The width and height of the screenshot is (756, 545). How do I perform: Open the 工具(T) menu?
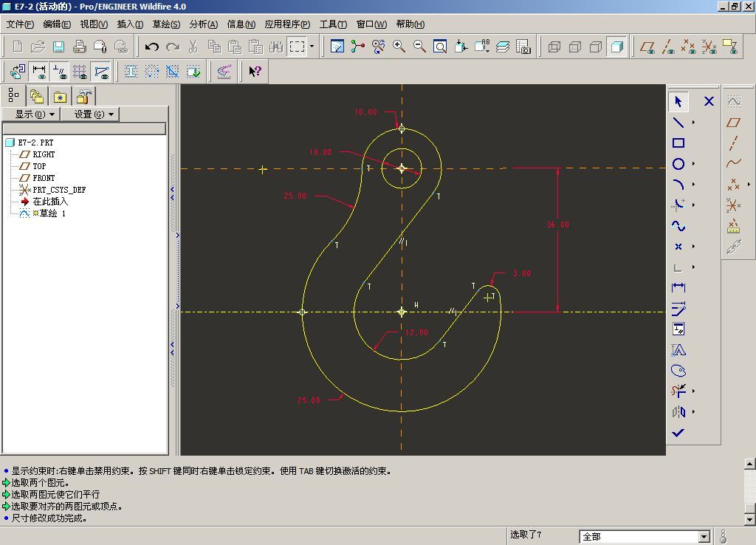tap(333, 24)
